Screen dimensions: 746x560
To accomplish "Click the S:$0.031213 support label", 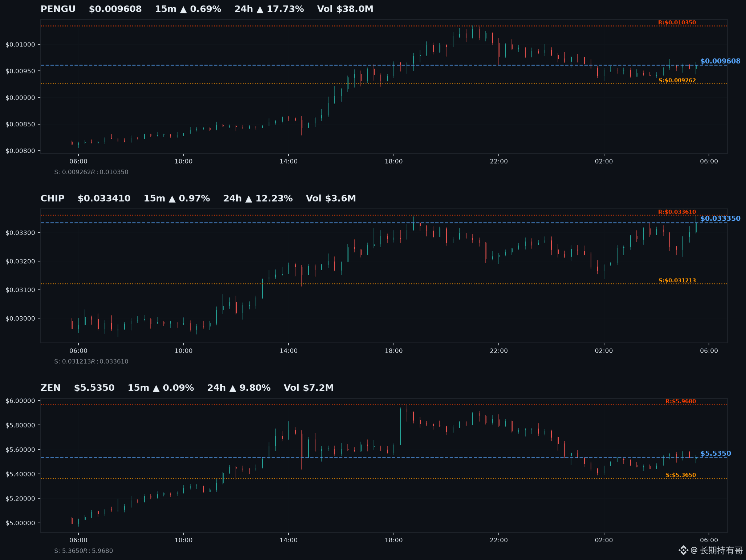I will click(x=677, y=280).
